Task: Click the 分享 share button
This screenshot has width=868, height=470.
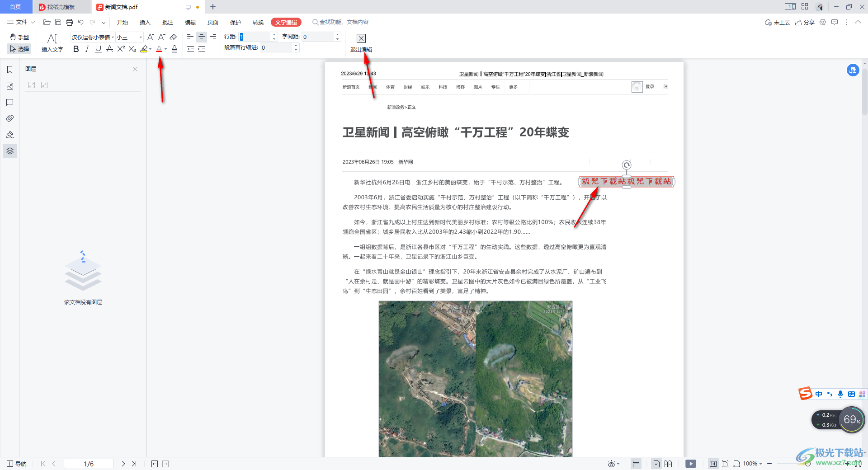Action: pos(805,22)
